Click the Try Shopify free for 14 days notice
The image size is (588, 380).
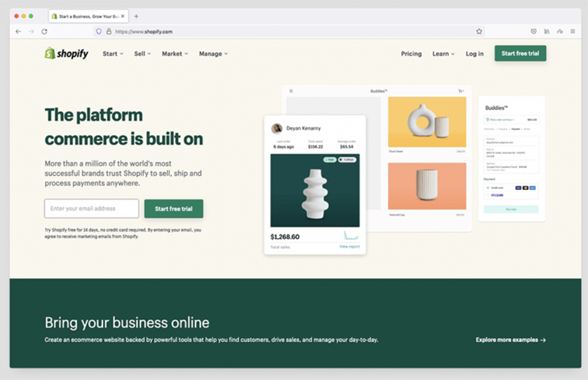coord(123,233)
